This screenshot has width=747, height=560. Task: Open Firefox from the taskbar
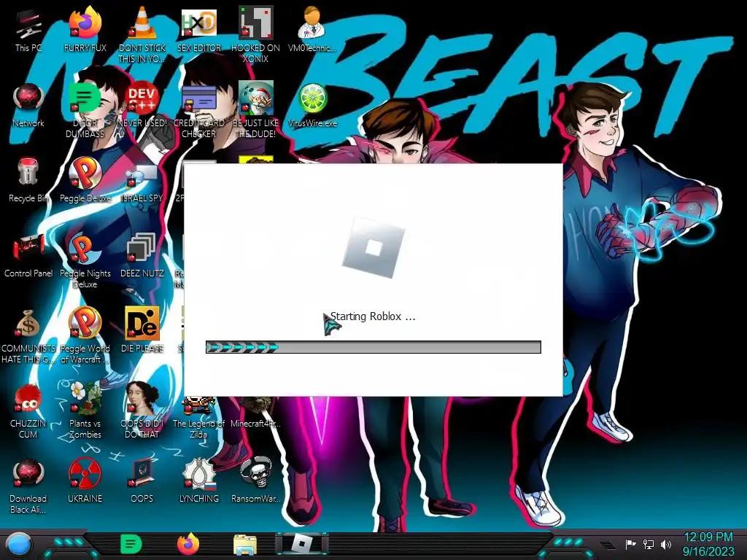(x=188, y=544)
